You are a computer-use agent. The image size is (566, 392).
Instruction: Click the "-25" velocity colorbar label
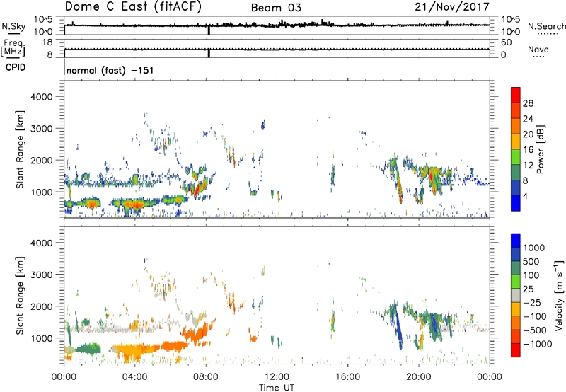pyautogui.click(x=532, y=302)
